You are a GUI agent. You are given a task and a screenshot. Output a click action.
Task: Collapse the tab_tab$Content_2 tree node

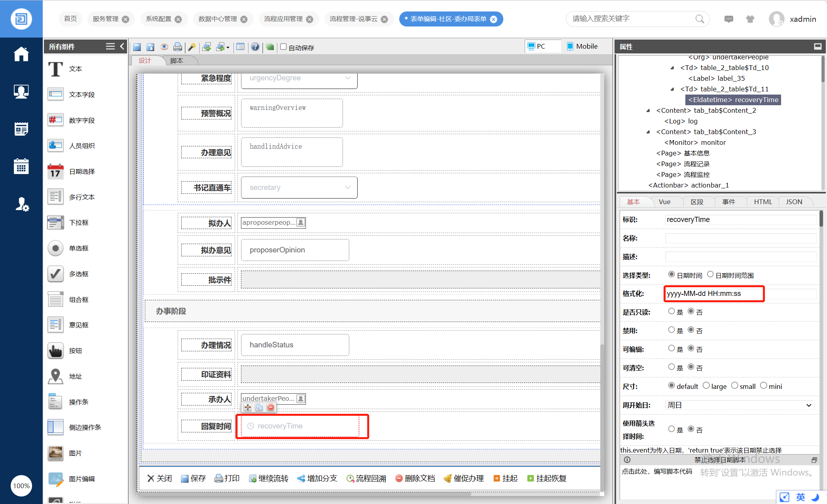pos(648,110)
